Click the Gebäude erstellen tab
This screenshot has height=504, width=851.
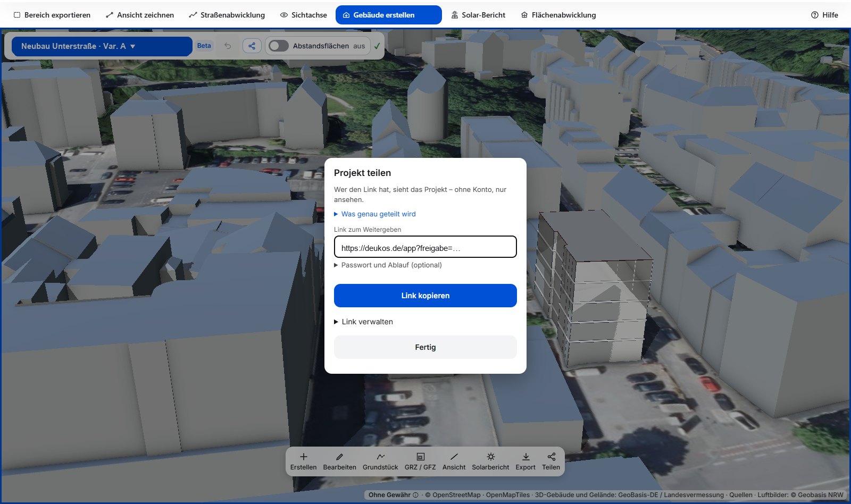tap(389, 15)
